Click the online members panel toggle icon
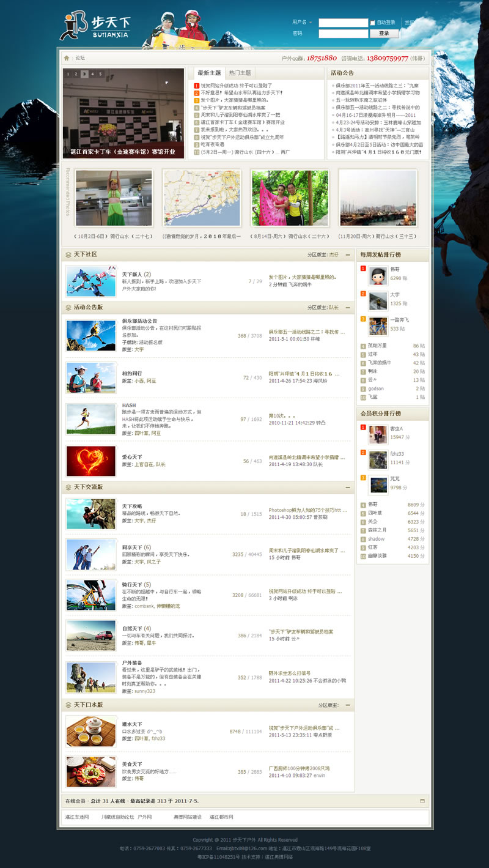The height and width of the screenshot is (868, 489). (x=422, y=801)
